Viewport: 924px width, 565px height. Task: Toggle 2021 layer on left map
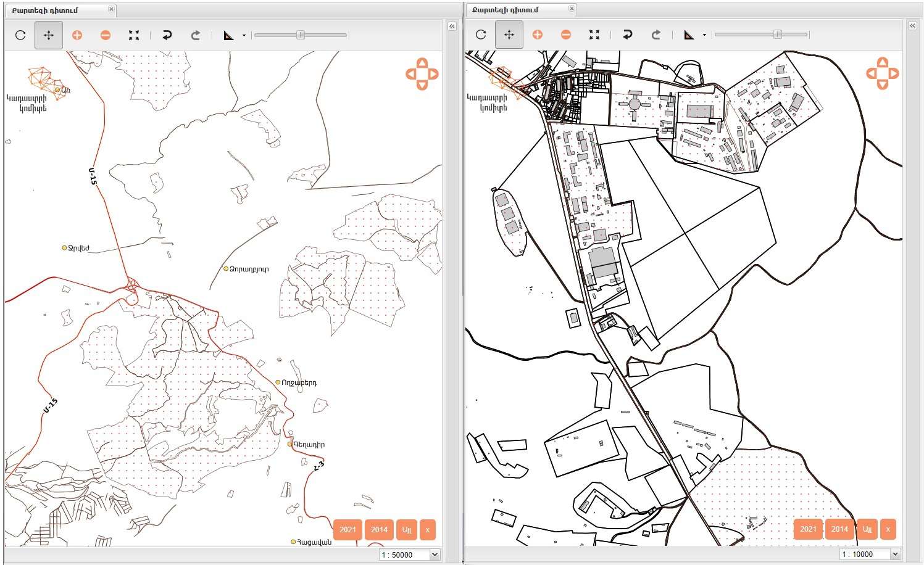click(348, 529)
